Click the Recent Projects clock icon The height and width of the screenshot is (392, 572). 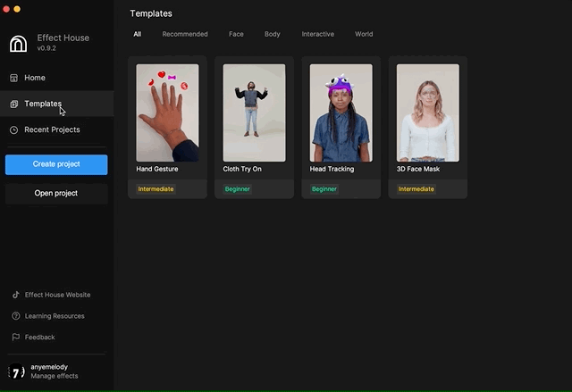(x=14, y=130)
